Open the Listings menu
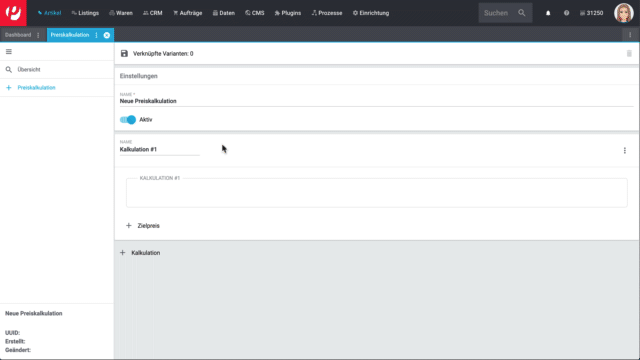 85,13
